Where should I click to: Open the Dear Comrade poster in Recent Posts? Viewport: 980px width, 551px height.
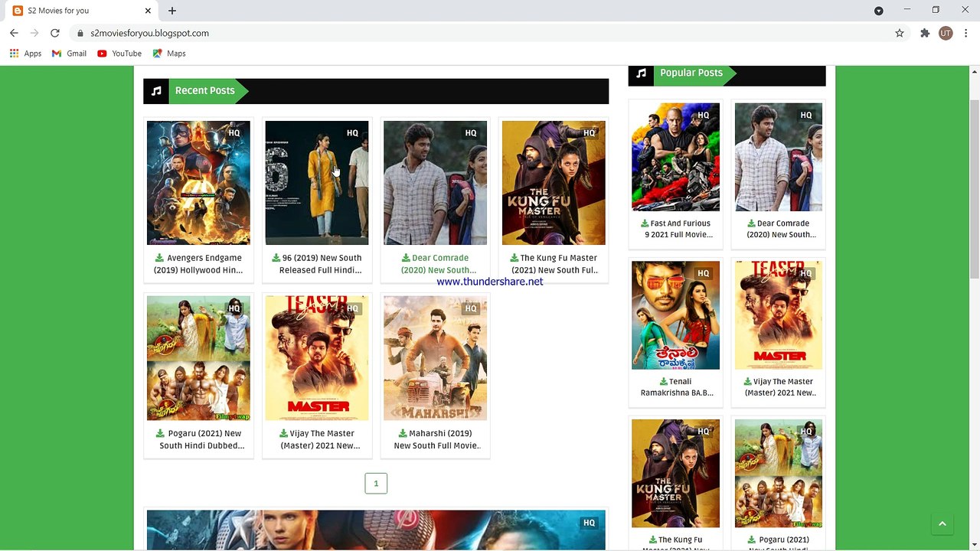point(435,183)
